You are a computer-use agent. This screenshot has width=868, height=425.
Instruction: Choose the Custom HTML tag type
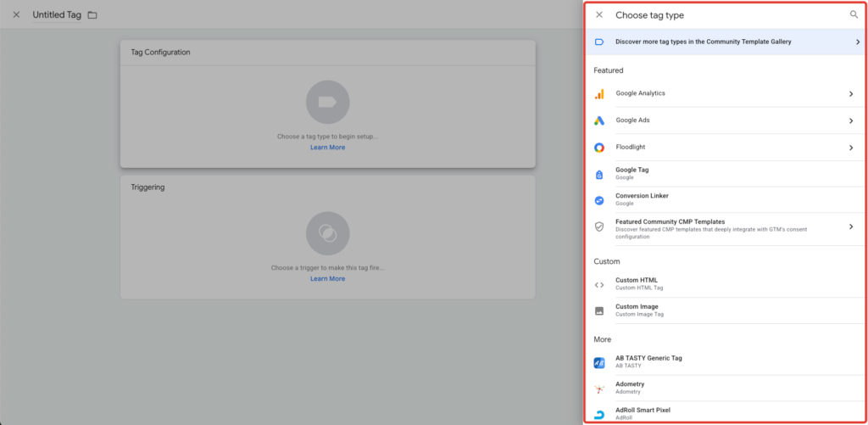(725, 284)
